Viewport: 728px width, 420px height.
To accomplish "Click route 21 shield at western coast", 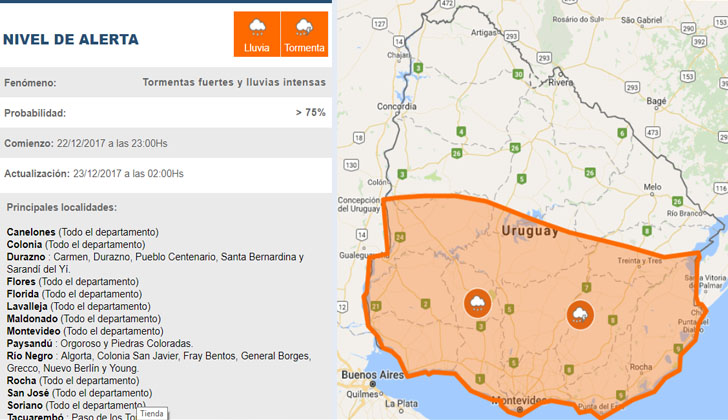I will tap(376, 306).
